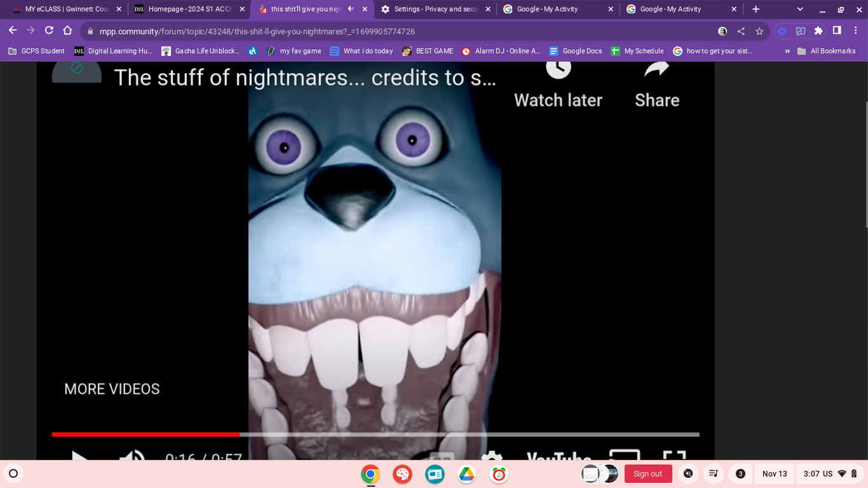
Task: Open BEST GAME bookmark
Action: pyautogui.click(x=428, y=51)
